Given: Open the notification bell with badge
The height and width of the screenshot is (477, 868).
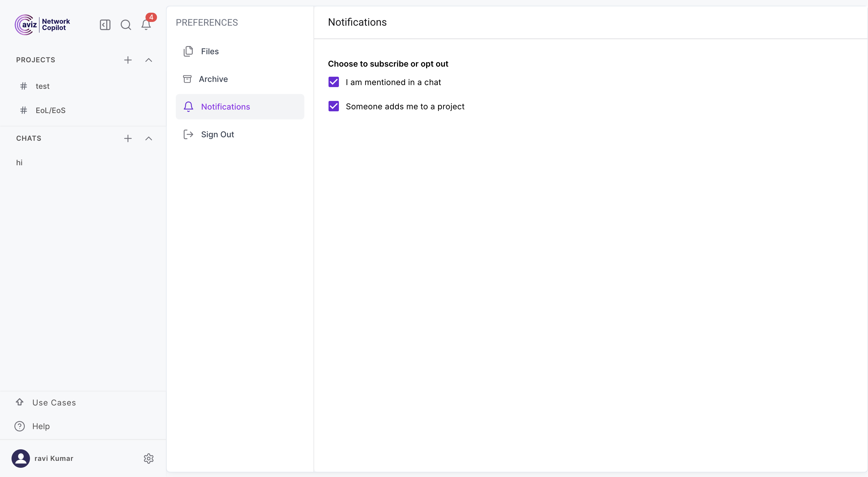Looking at the screenshot, I should pos(146,25).
